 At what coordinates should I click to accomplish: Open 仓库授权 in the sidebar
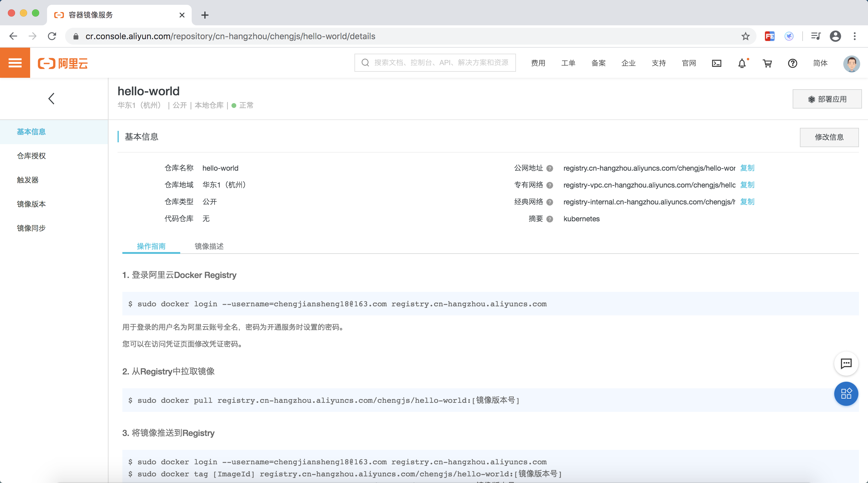(x=31, y=156)
